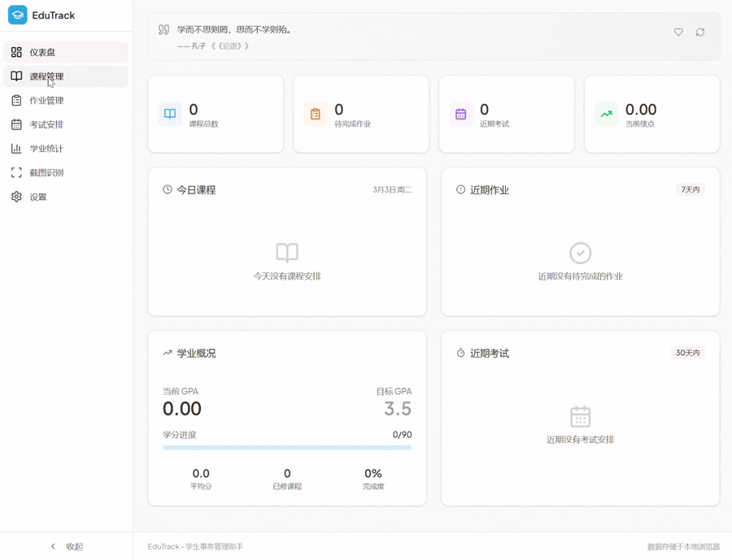Click the 待完成作业 clipboard icon

pyautogui.click(x=315, y=114)
